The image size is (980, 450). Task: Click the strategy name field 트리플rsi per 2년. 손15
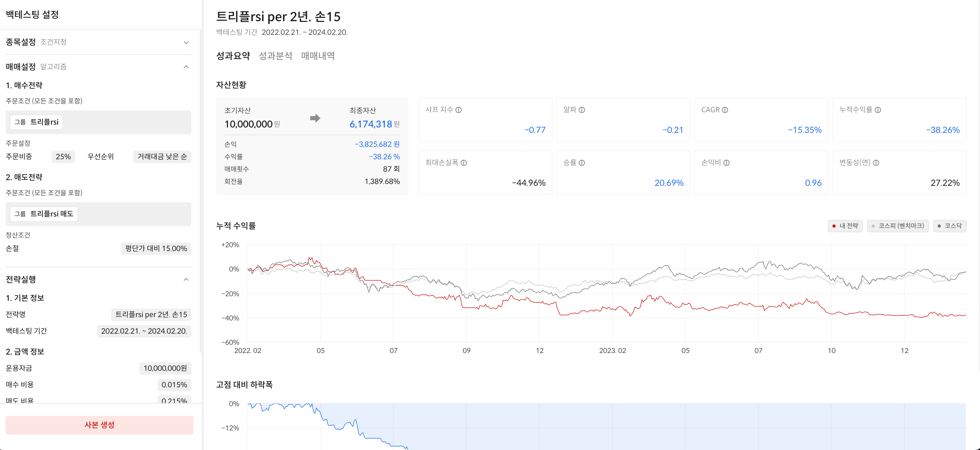point(151,315)
